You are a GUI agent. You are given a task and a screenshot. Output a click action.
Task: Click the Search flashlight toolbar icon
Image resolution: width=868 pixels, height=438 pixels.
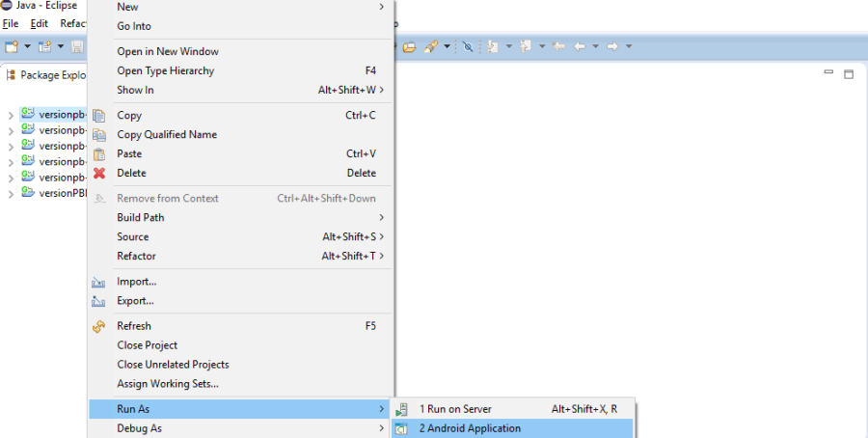point(431,46)
